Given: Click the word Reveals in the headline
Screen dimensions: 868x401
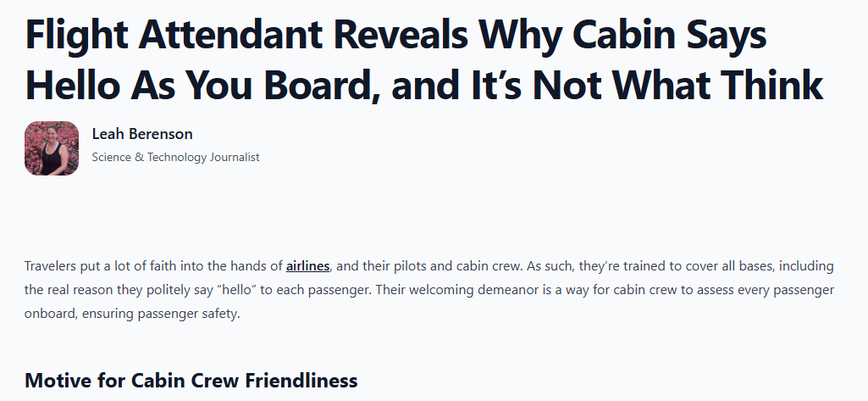Looking at the screenshot, I should [395, 34].
